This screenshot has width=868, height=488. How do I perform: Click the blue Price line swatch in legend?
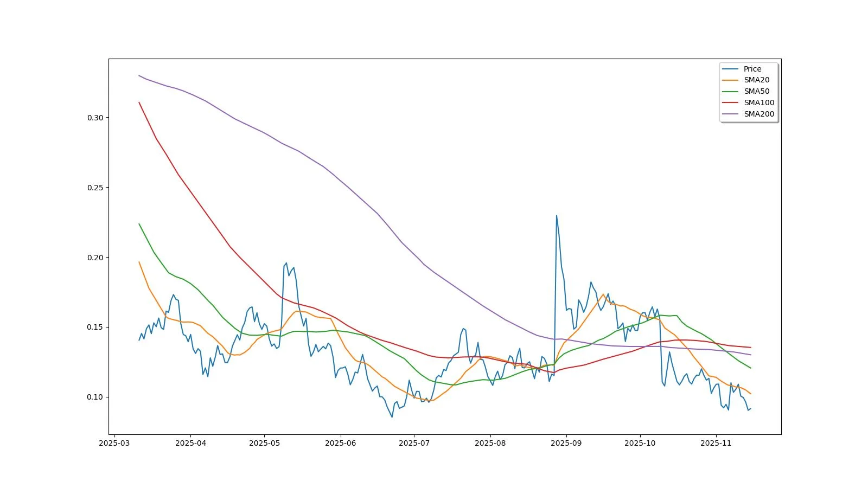[x=730, y=69]
